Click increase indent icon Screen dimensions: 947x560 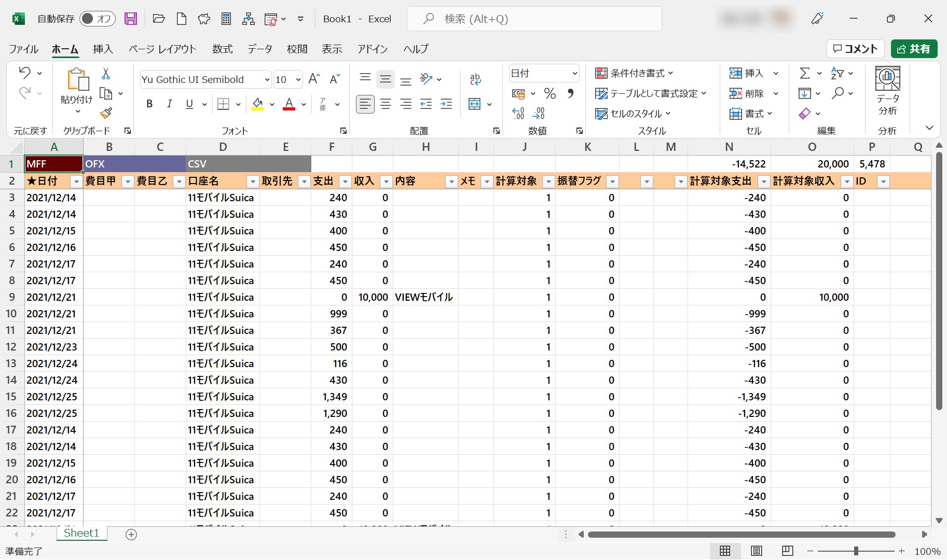(446, 104)
